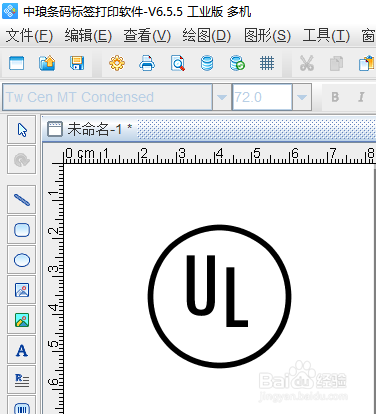Open the 绘图(D) menu
The width and height of the screenshot is (376, 414).
pos(206,36)
